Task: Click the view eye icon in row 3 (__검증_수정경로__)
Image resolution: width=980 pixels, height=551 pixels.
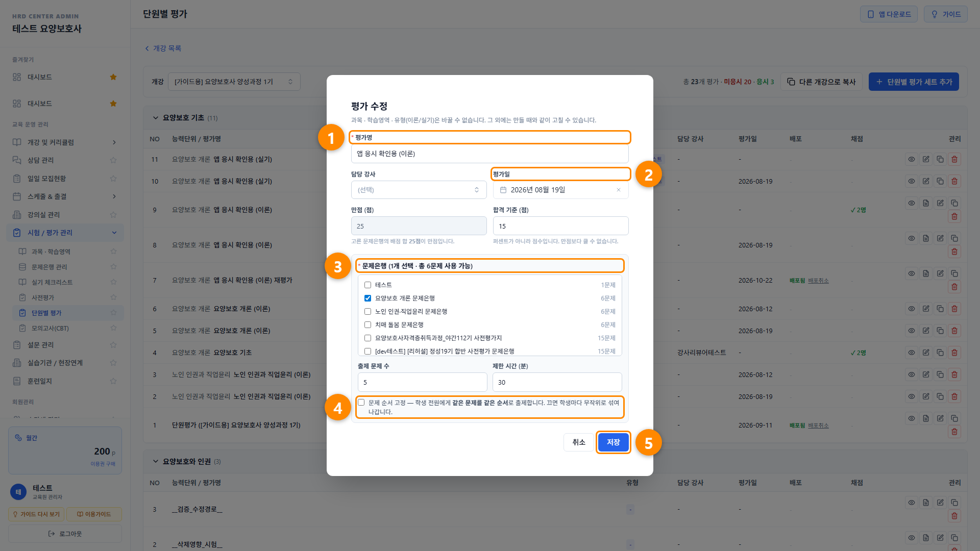Action: pyautogui.click(x=912, y=503)
